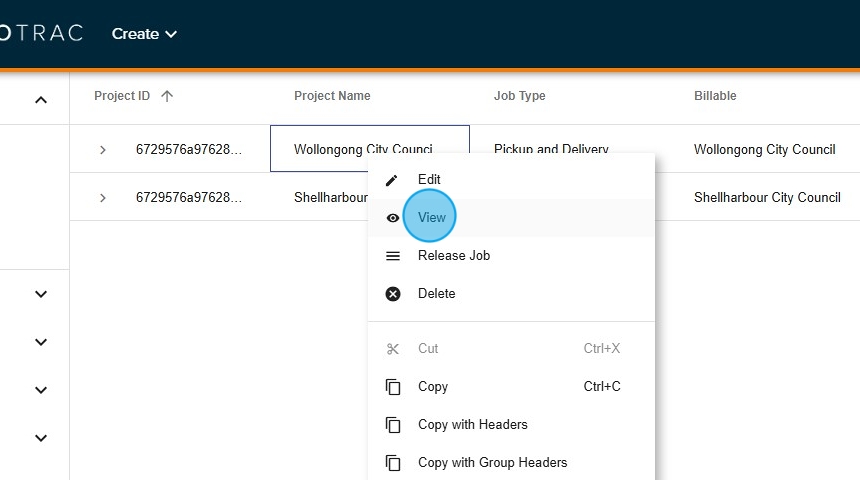860x480 pixels.
Task: Click the TRAC logo in the header
Action: tap(45, 34)
